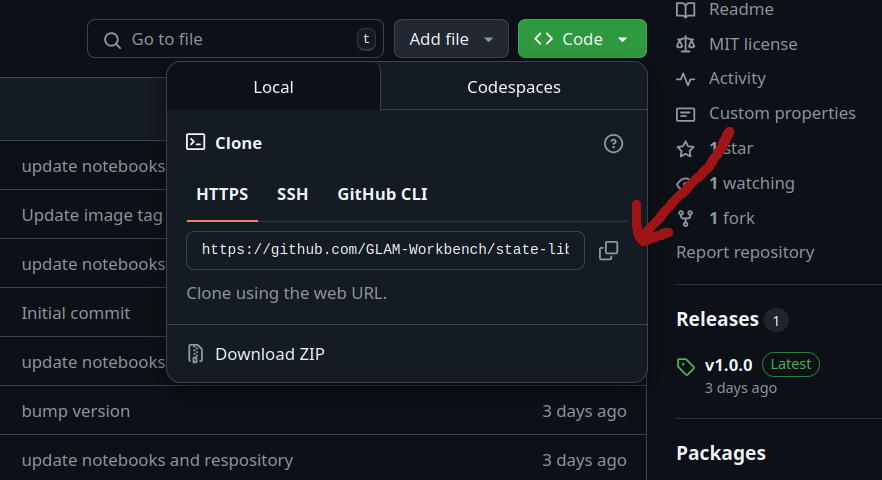Select the GitHub CLI clone option

click(x=382, y=194)
